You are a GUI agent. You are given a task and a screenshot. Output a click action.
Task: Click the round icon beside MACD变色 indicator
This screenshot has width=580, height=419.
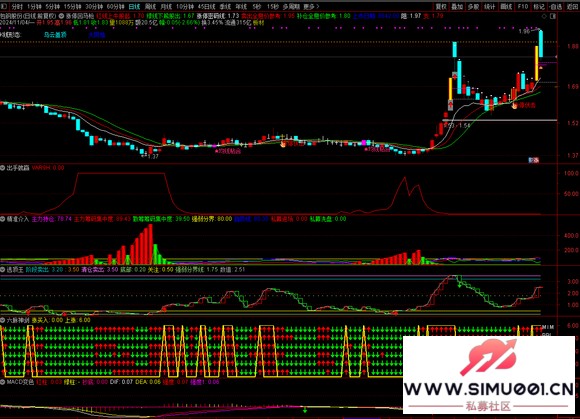pos(3,381)
